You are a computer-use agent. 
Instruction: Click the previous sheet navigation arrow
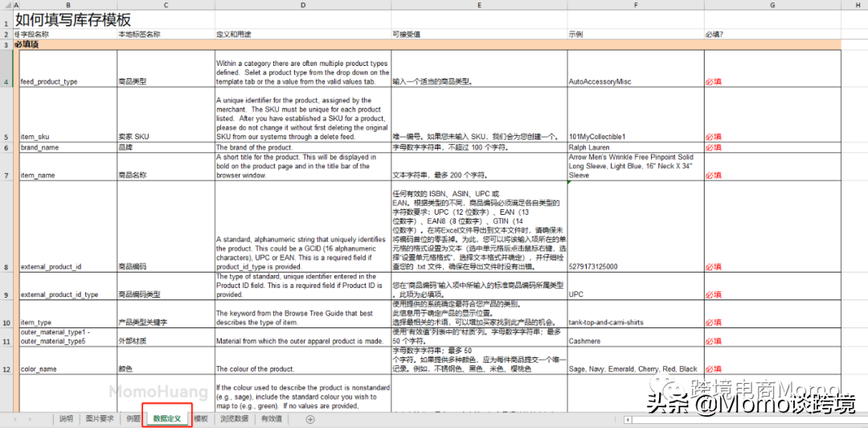[x=15, y=419]
